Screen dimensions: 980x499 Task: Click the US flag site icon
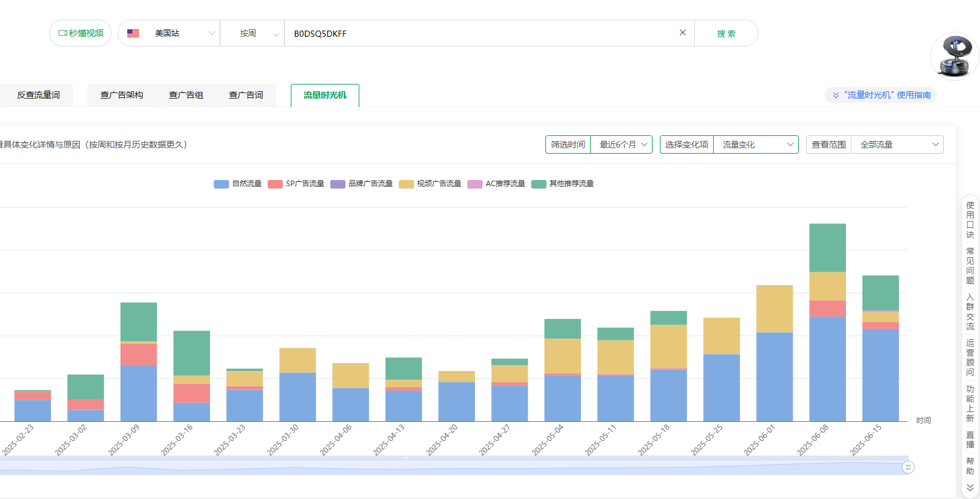[133, 33]
